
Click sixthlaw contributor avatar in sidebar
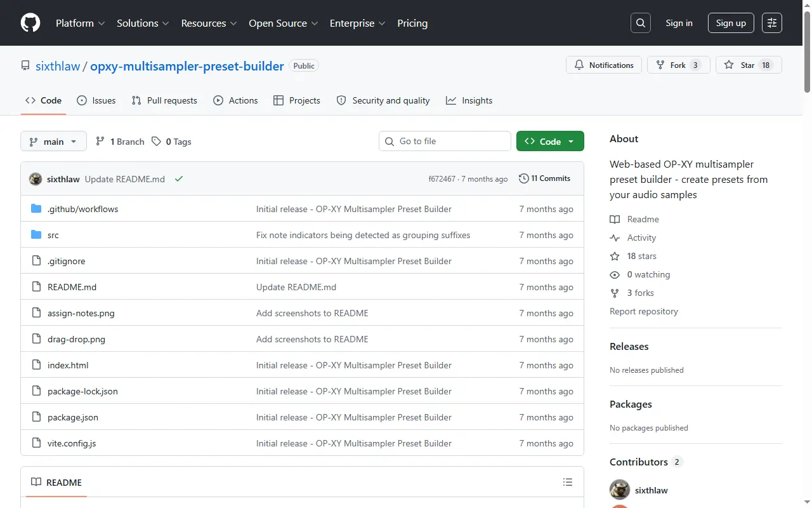(x=620, y=490)
